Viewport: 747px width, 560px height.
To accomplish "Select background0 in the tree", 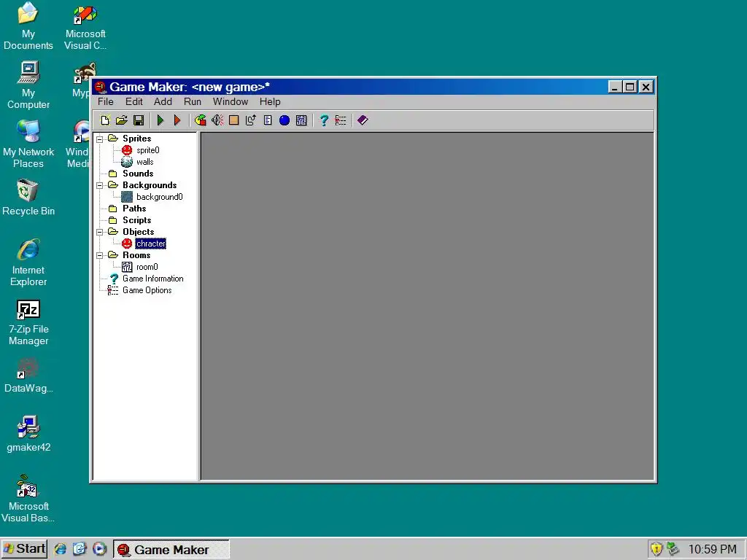I will click(159, 197).
